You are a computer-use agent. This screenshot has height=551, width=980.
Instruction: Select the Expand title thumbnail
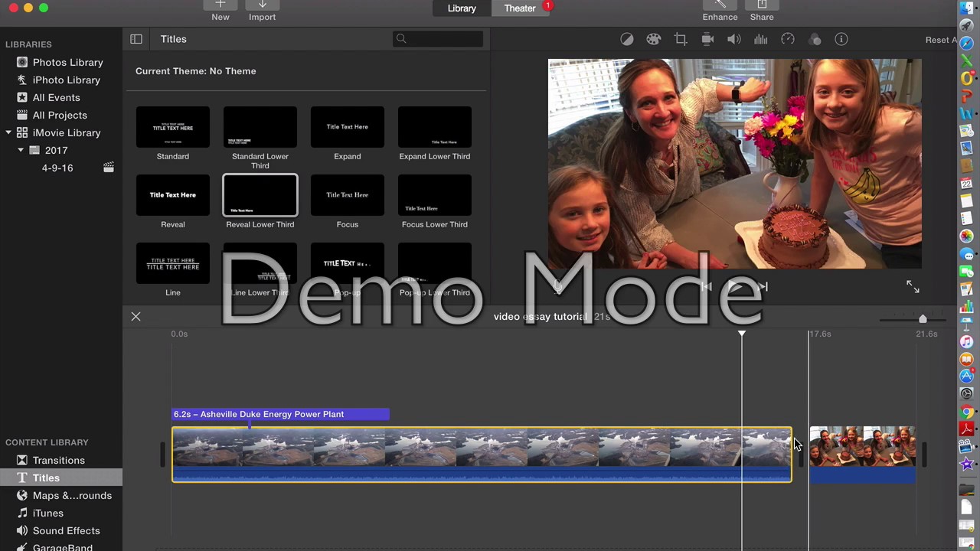point(348,127)
